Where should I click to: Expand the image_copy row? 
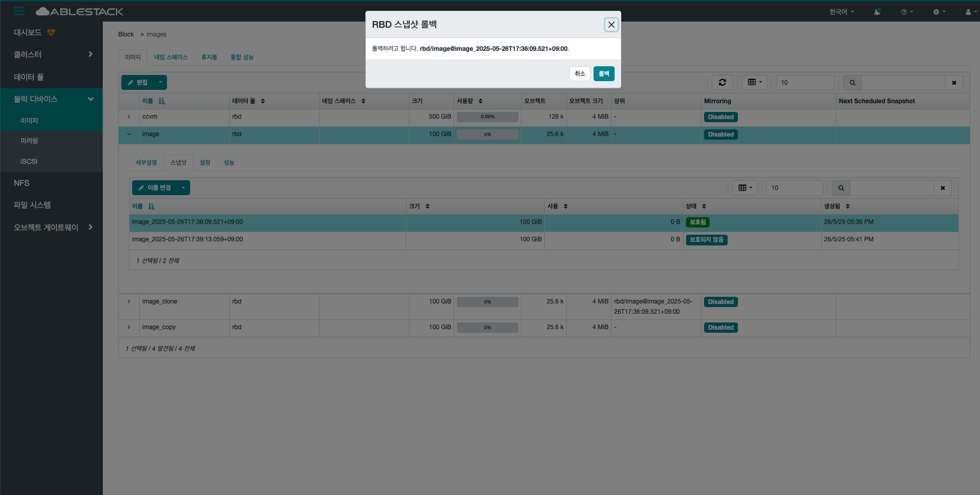(129, 327)
